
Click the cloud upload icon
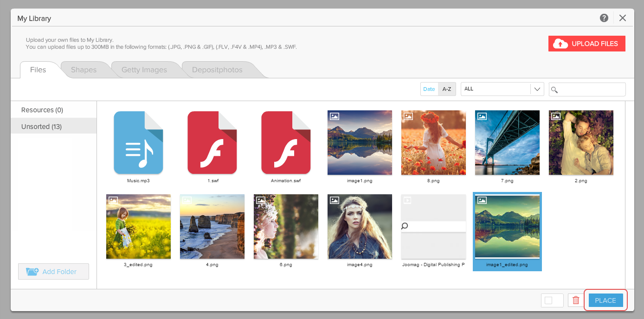560,44
